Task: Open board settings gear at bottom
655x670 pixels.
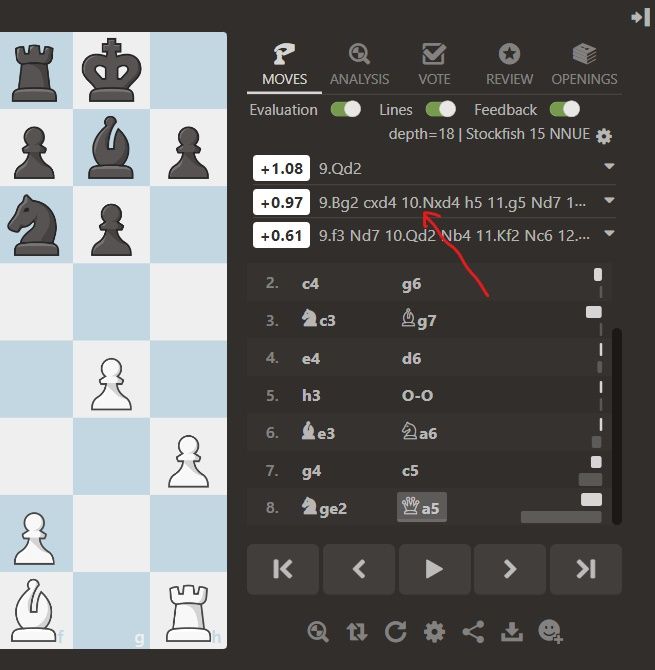Action: click(434, 632)
